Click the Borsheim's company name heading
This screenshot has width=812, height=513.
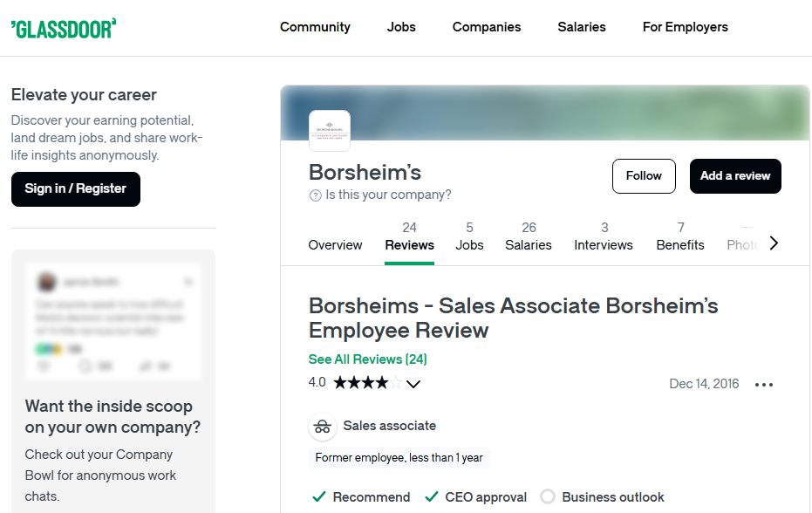(x=365, y=173)
